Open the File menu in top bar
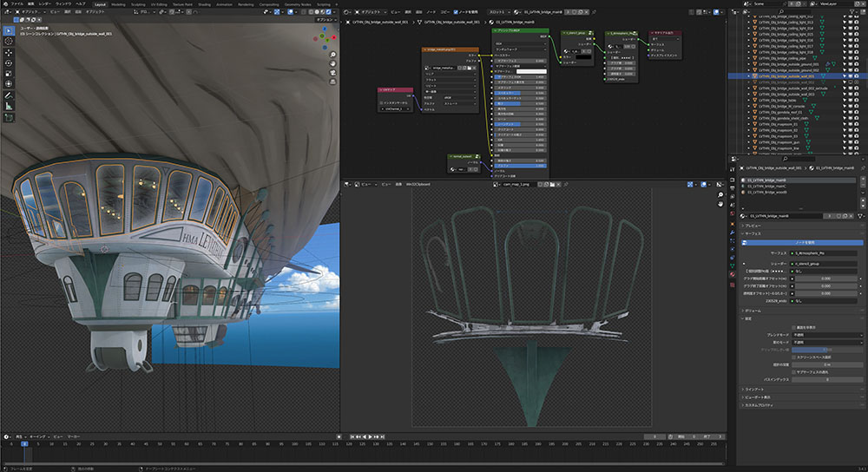This screenshot has height=472, width=868. tap(17, 3)
